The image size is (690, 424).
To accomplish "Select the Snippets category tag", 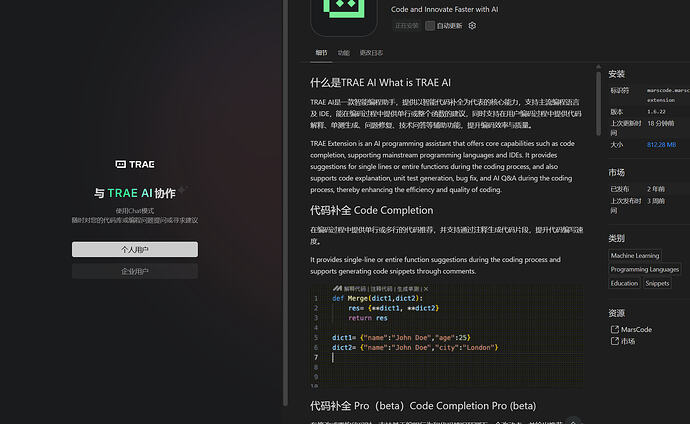I will click(x=657, y=283).
